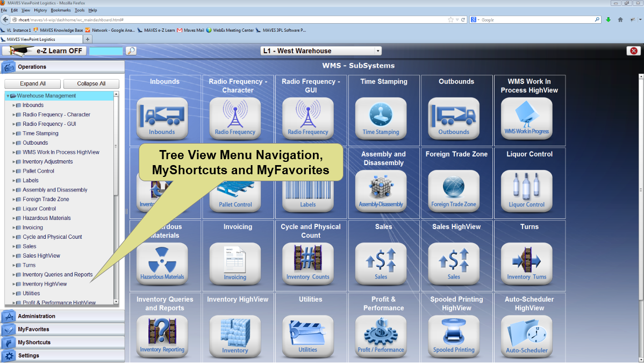Collapse the Warehouse Management tree node
The image size is (644, 363).
pos(8,96)
